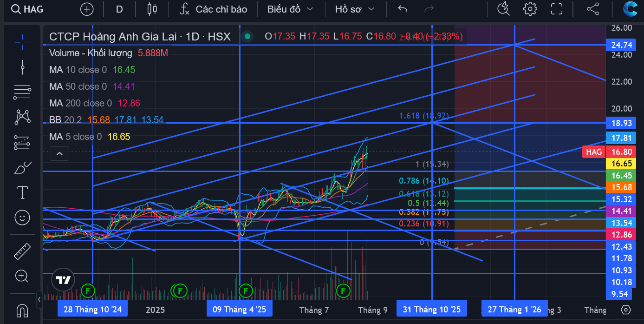Open the Fibonacci retracement tools
Image resolution: width=644 pixels, height=324 pixels.
point(22,92)
